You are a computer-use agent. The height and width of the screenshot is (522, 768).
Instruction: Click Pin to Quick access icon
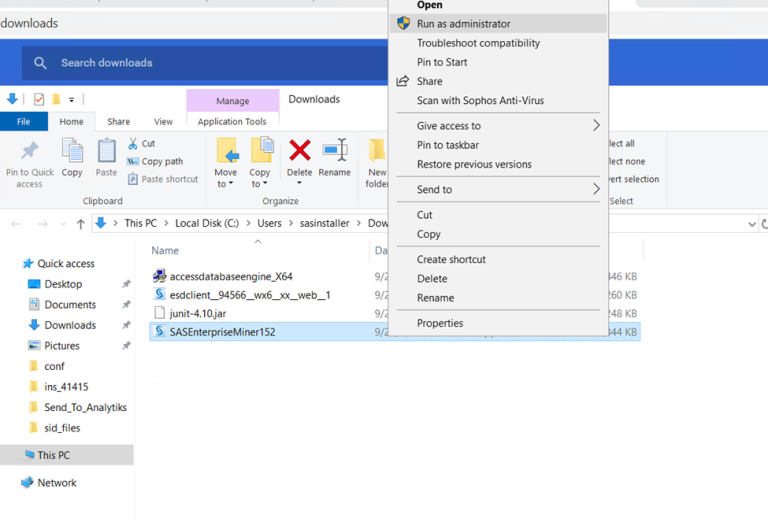pyautogui.click(x=29, y=151)
